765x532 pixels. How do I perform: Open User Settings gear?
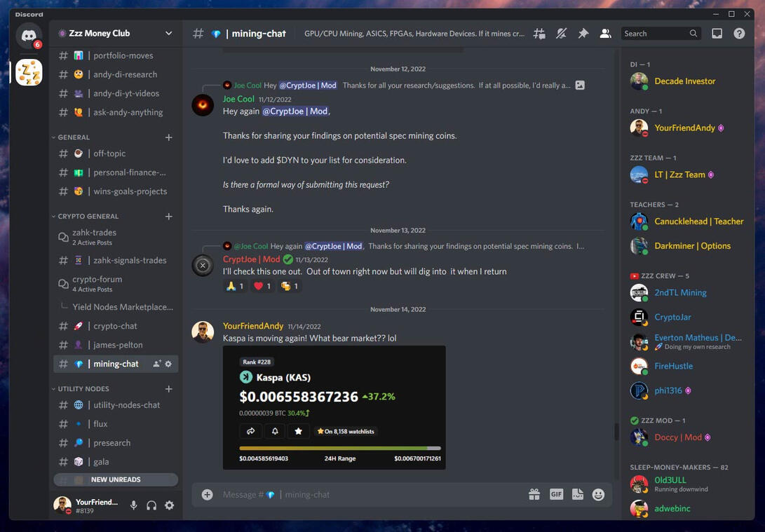[169, 505]
